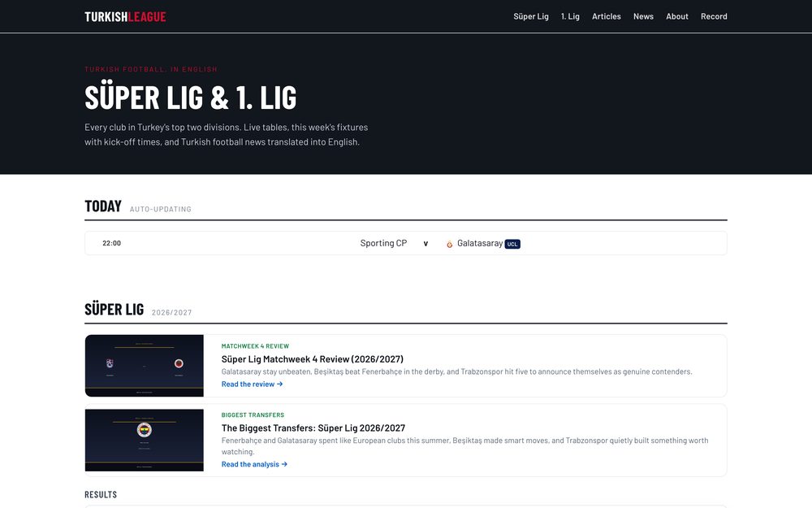Click the UCL badge next to Galatasaray
The image size is (812, 508).
point(512,244)
